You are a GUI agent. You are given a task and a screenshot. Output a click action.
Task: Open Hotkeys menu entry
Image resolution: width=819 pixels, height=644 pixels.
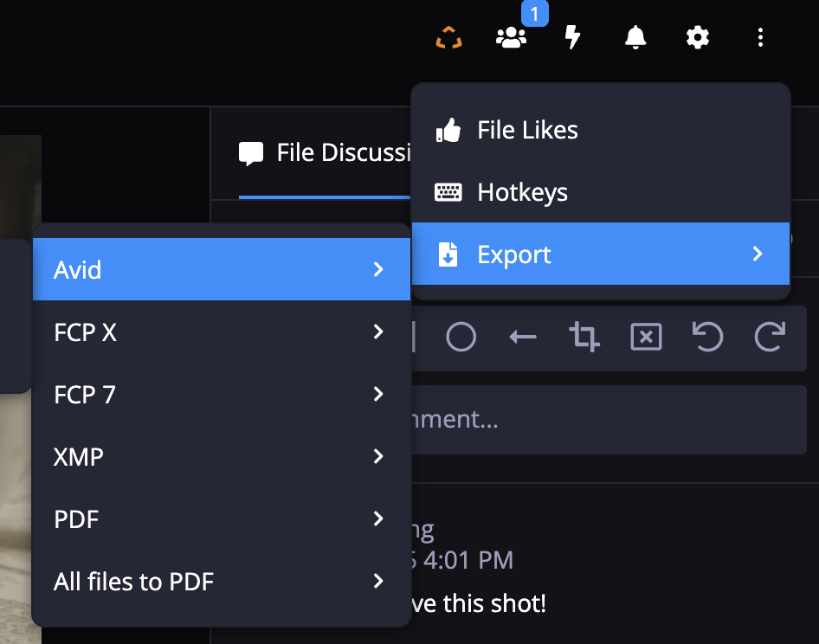(601, 191)
